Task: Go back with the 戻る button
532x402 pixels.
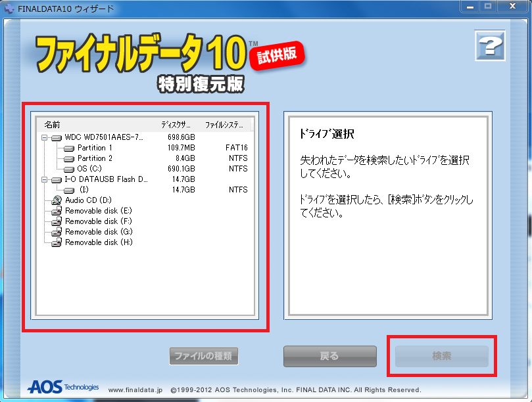Action: point(329,356)
